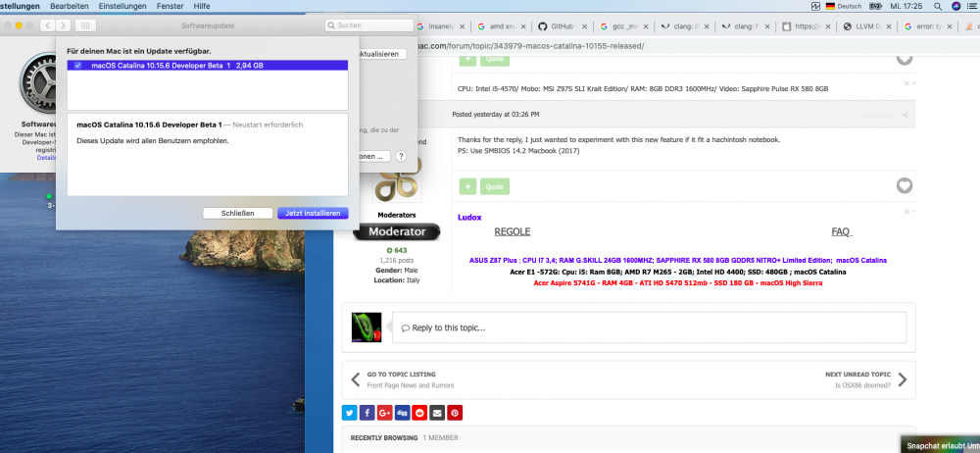This screenshot has width=980, height=453.
Task: Click the multiquote plus button beside Quote
Action: pyautogui.click(x=467, y=186)
